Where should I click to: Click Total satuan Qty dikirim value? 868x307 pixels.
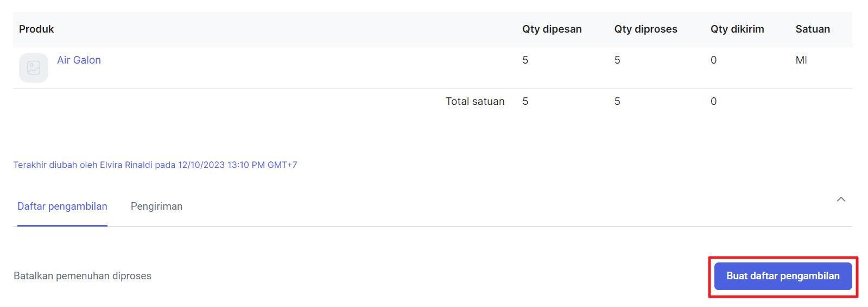coord(713,102)
